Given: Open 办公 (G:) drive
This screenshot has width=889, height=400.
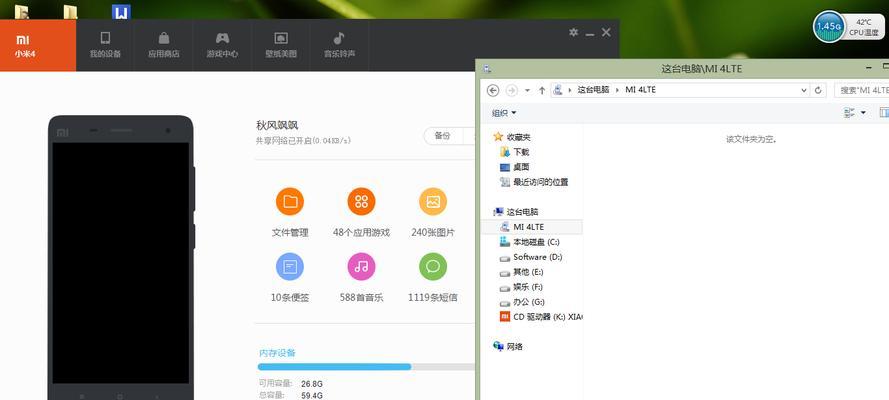Looking at the screenshot, I should (x=522, y=302).
